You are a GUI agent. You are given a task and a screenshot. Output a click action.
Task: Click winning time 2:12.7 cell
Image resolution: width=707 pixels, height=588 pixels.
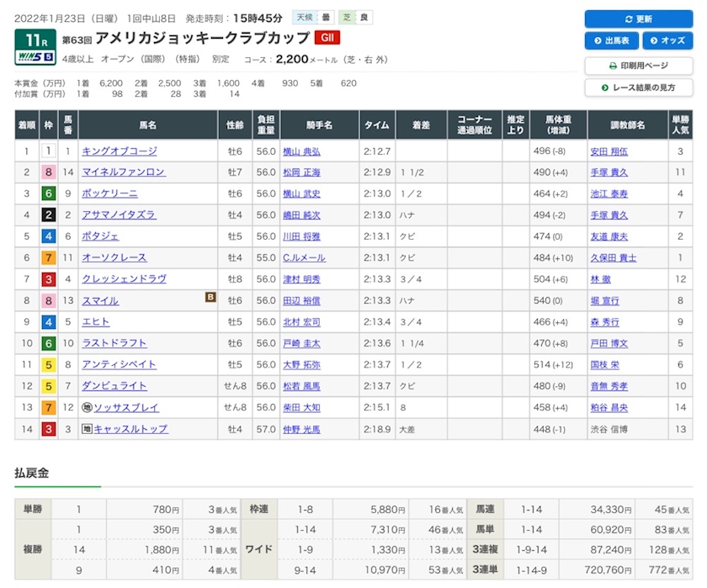pyautogui.click(x=377, y=151)
